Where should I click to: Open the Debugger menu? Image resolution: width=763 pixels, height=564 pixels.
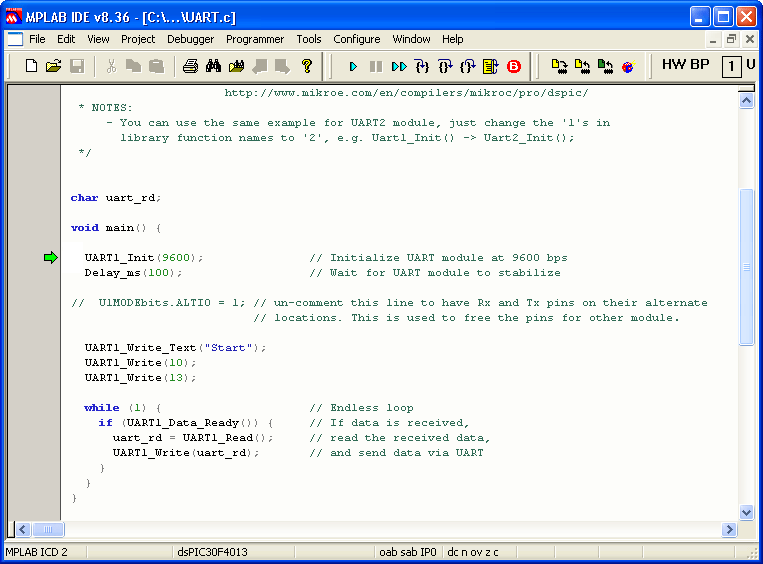click(x=190, y=39)
